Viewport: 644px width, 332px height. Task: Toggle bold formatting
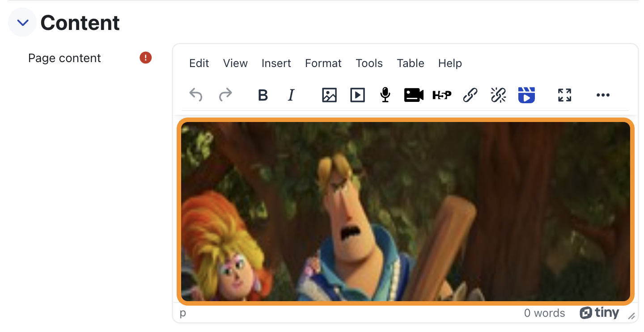[263, 95]
